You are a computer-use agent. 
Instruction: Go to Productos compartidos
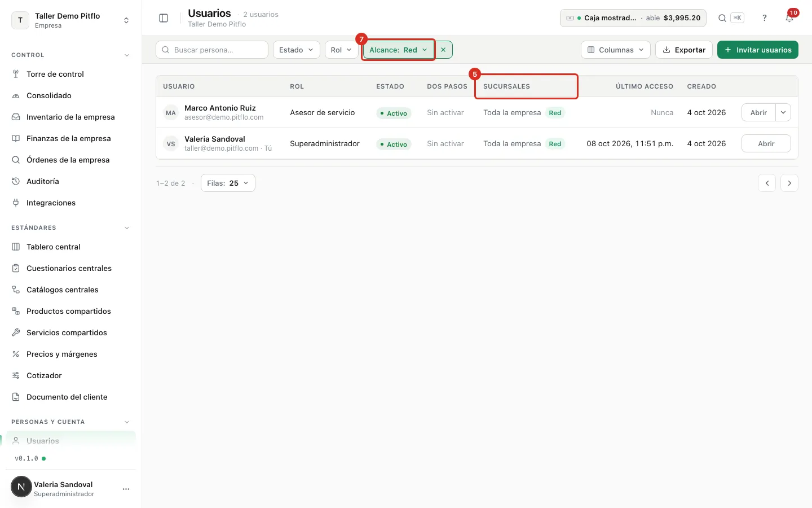click(70, 311)
